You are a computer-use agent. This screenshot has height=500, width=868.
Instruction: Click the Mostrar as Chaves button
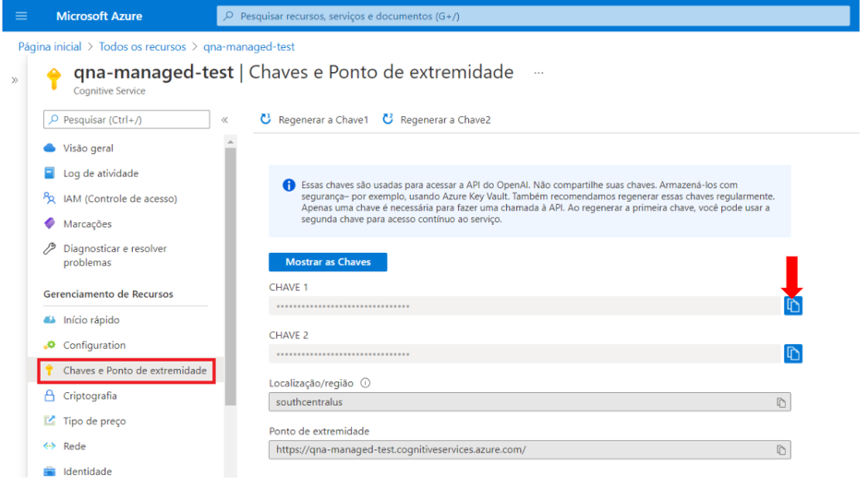click(x=328, y=262)
